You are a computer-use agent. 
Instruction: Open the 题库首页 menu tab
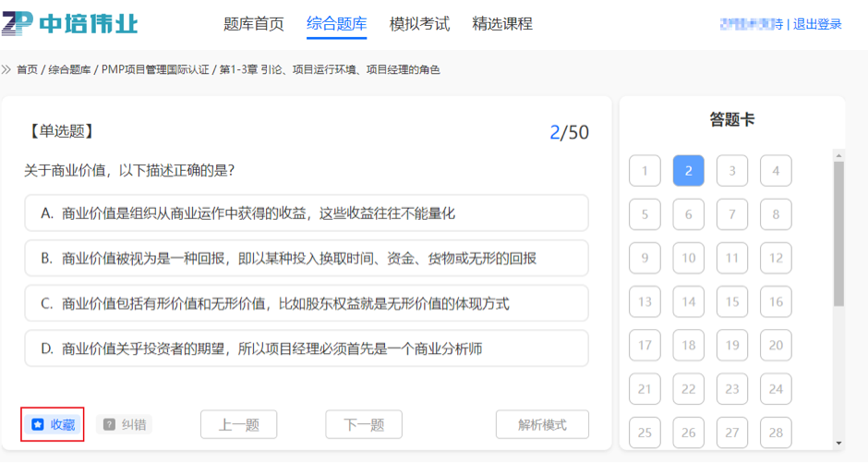pos(254,24)
